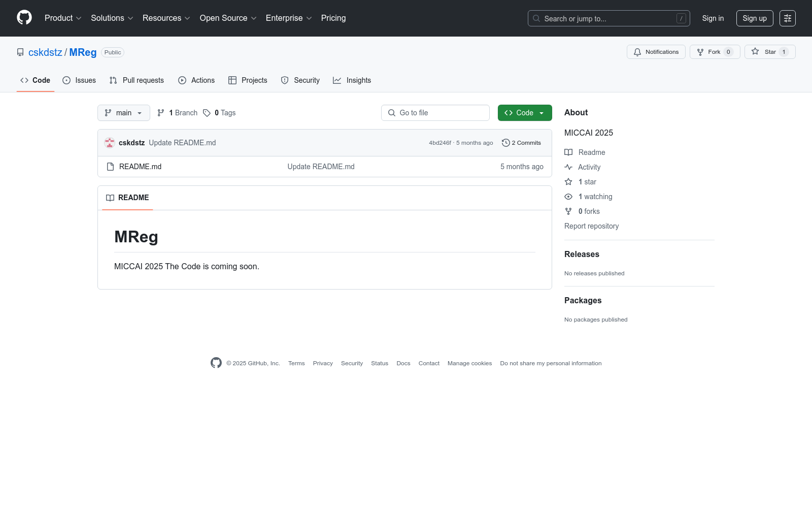Open the footer Terms link

pos(296,363)
